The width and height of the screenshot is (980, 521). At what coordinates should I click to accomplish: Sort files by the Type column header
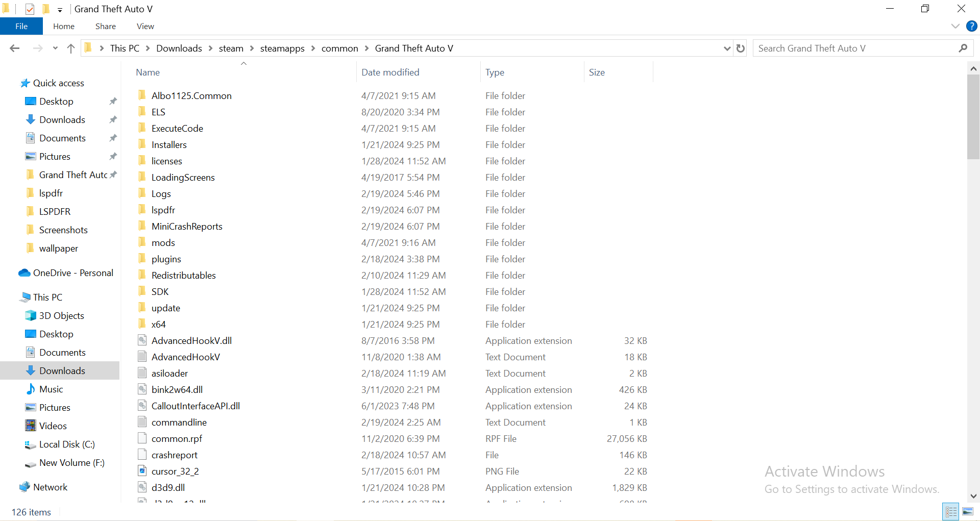(532, 72)
